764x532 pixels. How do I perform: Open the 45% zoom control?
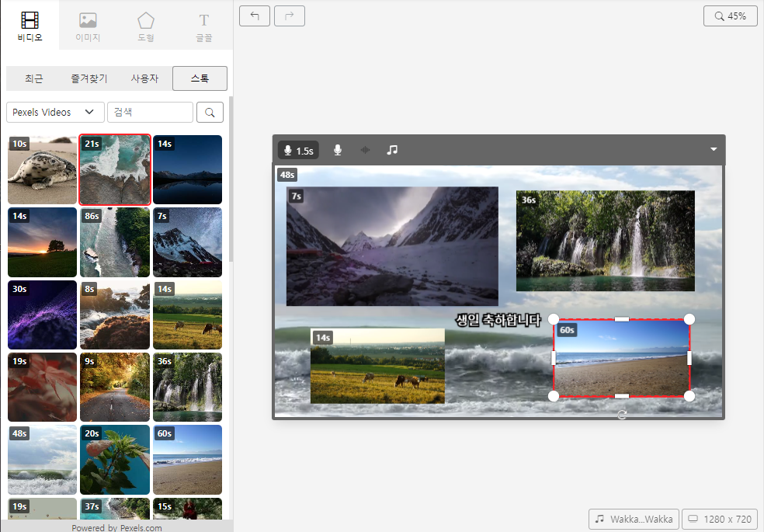coord(731,16)
